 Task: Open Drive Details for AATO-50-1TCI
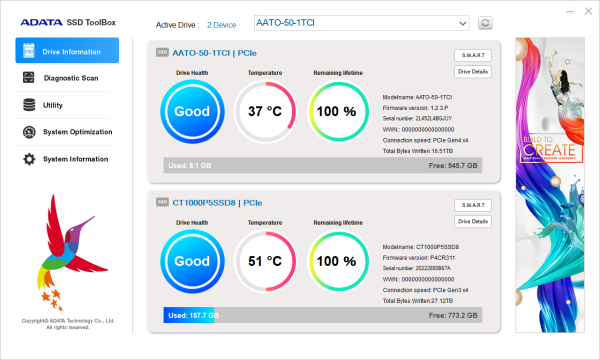(x=473, y=72)
